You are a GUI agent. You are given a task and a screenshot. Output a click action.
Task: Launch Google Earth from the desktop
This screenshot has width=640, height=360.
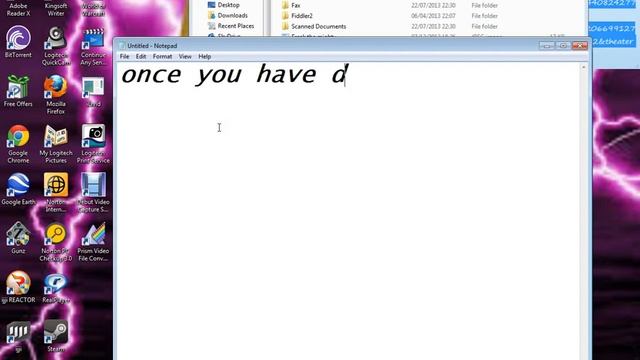click(x=18, y=189)
